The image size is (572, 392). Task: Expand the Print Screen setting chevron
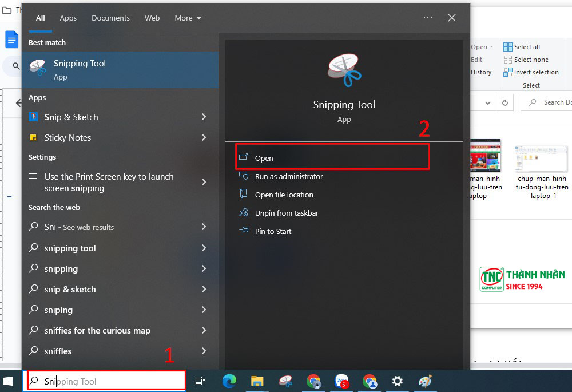(204, 182)
